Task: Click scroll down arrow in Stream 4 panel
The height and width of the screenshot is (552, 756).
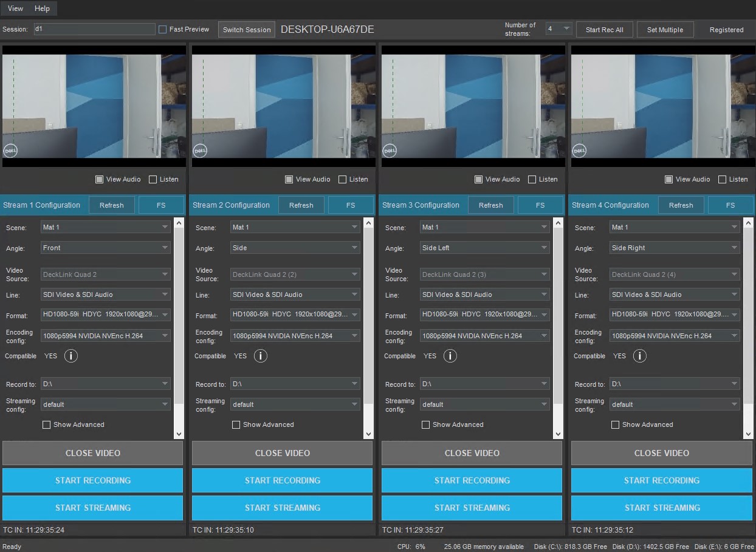Action: 747,434
